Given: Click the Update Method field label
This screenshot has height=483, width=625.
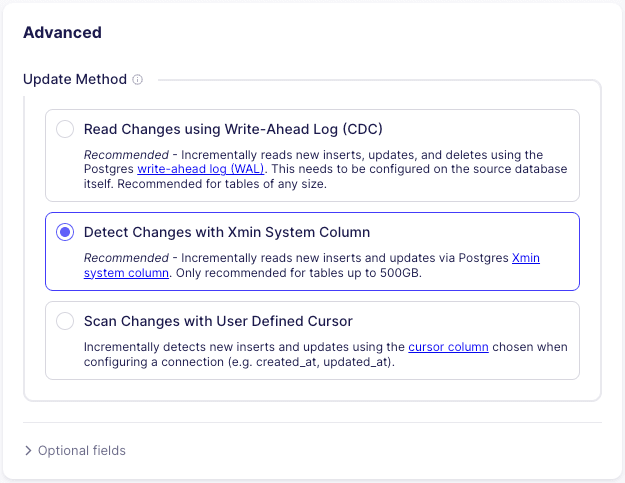Looking at the screenshot, I should [x=75, y=79].
